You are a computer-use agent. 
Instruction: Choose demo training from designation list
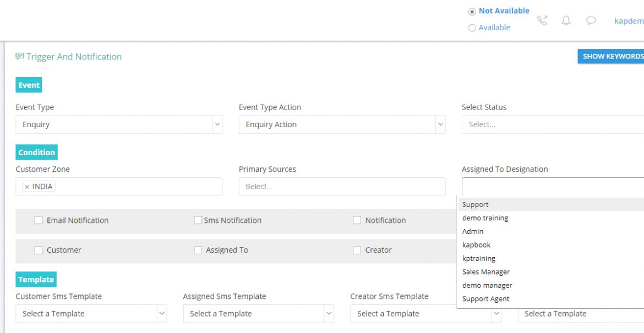(551, 218)
